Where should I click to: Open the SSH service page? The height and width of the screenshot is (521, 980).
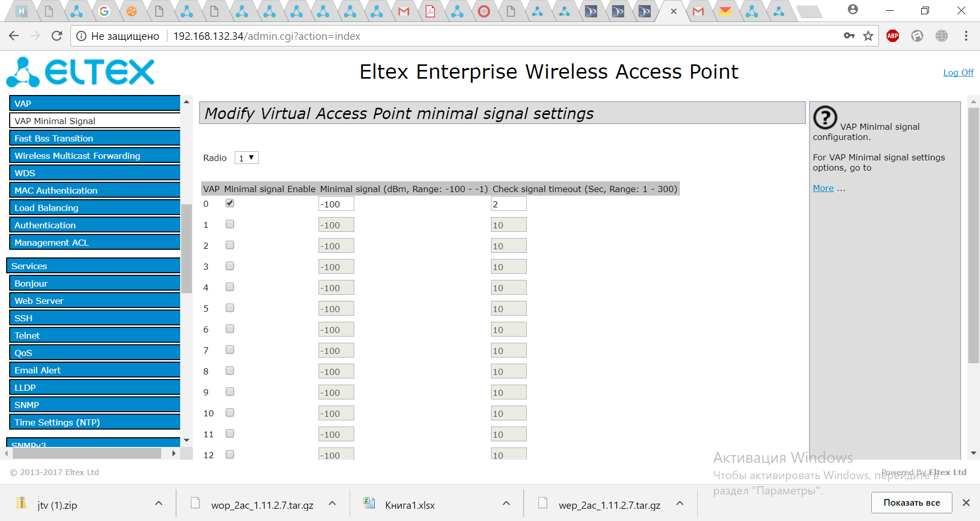95,318
